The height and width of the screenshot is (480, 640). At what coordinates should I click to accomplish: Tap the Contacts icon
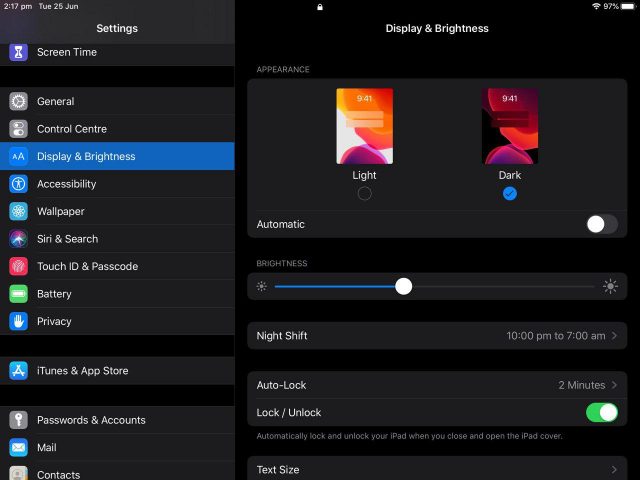(x=18, y=473)
